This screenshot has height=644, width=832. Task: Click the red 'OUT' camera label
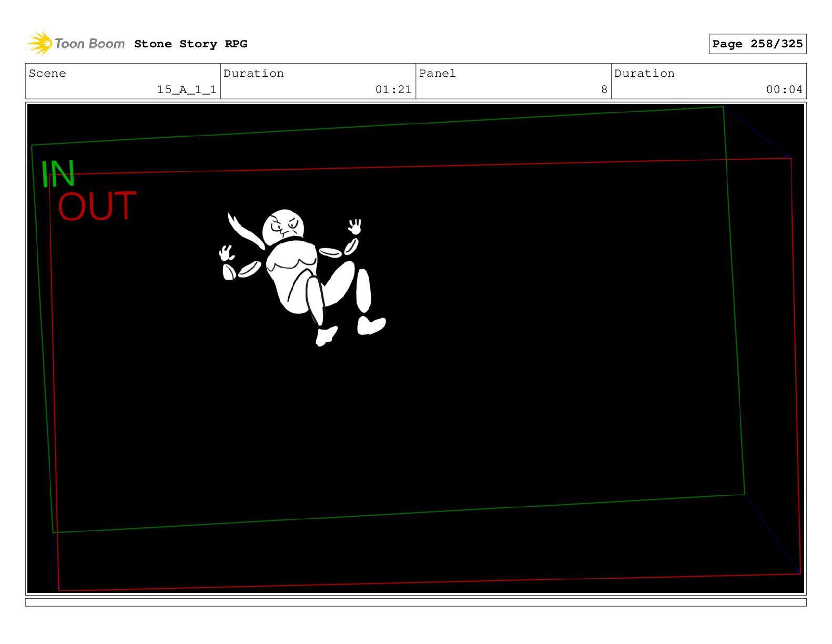(97, 206)
